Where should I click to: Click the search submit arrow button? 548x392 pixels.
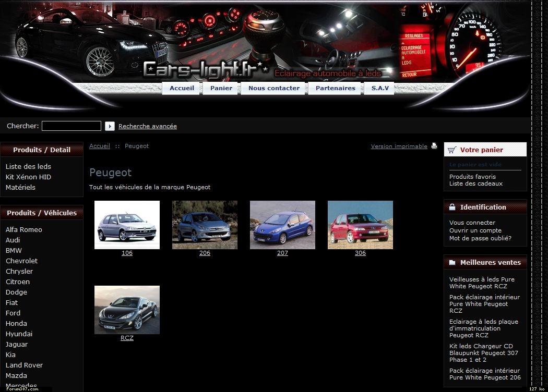click(110, 126)
